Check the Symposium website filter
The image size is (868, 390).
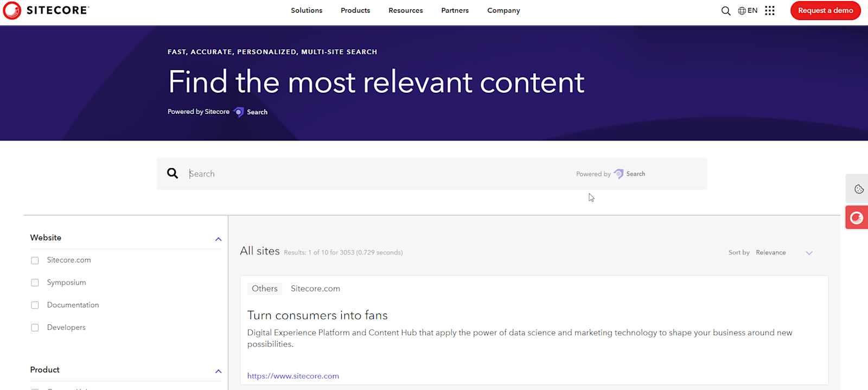point(35,283)
